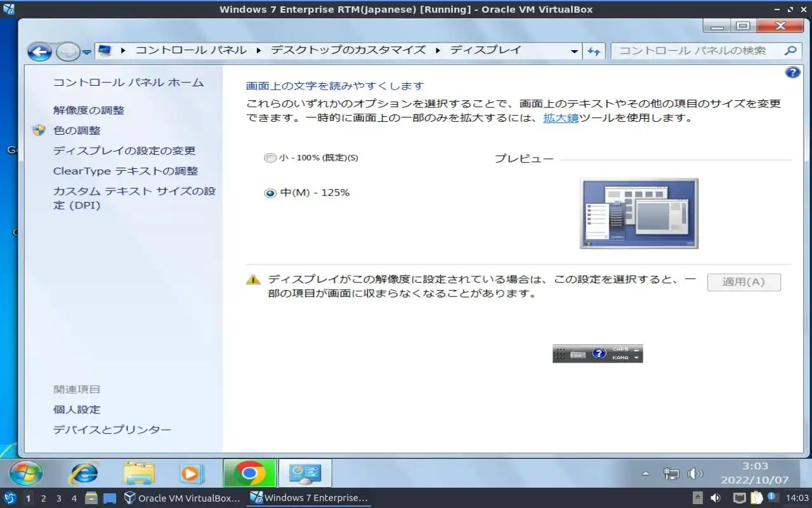Open ディスプレイの設定の変更 sidebar link
The image size is (812, 508).
coord(124,151)
